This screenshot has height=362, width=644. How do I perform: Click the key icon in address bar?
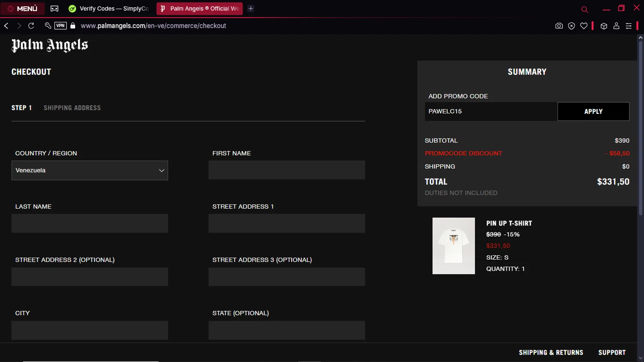tap(48, 26)
